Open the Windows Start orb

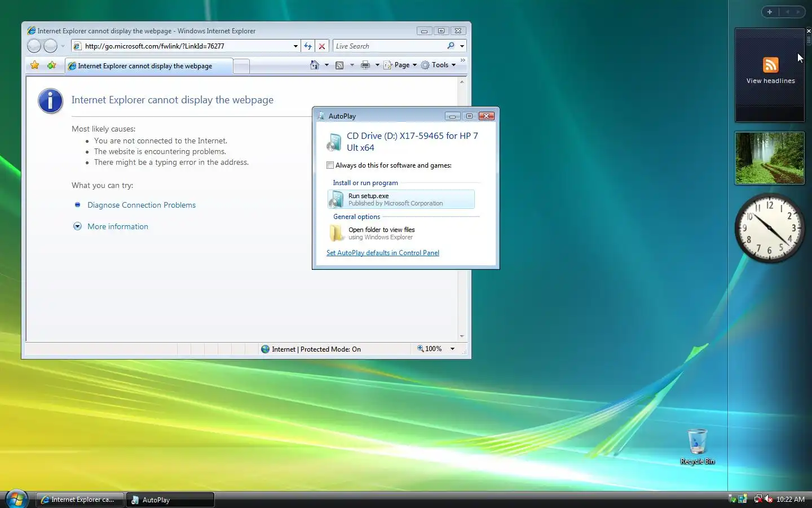(x=16, y=499)
